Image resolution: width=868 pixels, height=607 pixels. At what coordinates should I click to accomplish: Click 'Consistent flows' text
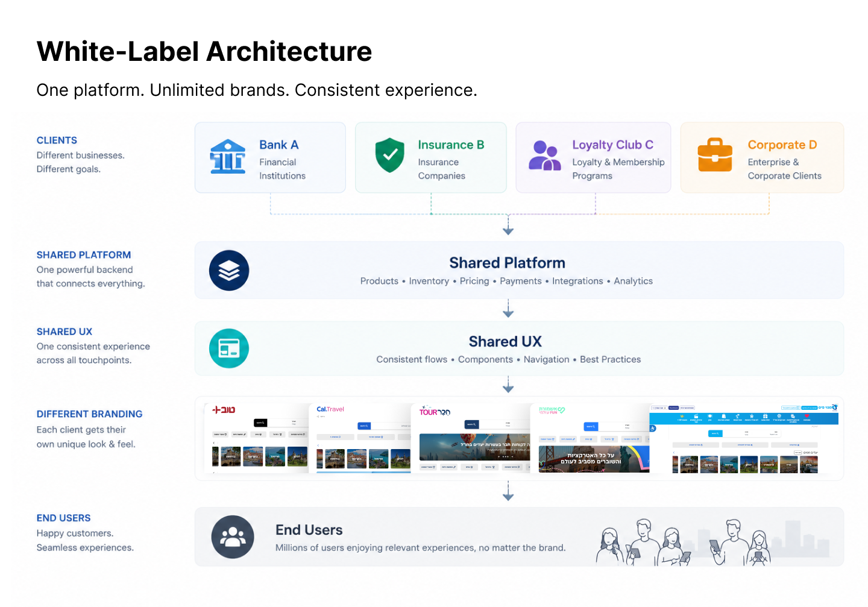coord(412,359)
